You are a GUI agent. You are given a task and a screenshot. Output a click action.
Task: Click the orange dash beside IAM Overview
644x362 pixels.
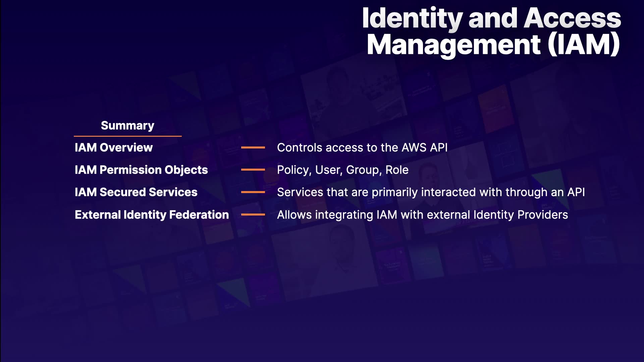(253, 147)
